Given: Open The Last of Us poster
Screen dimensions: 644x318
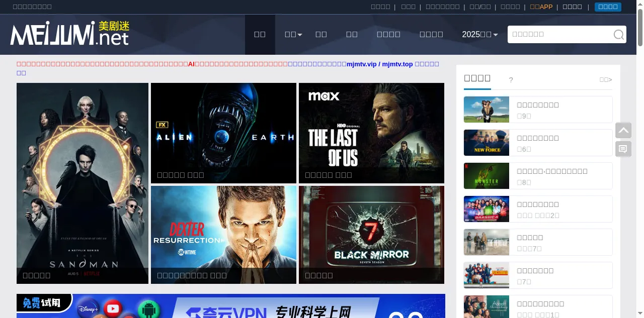Looking at the screenshot, I should pyautogui.click(x=371, y=133).
